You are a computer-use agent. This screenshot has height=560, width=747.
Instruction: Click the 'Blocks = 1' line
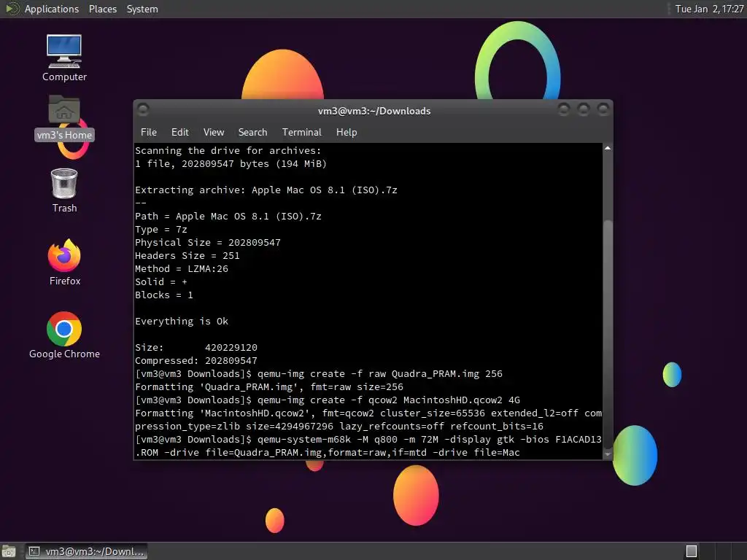coord(164,295)
